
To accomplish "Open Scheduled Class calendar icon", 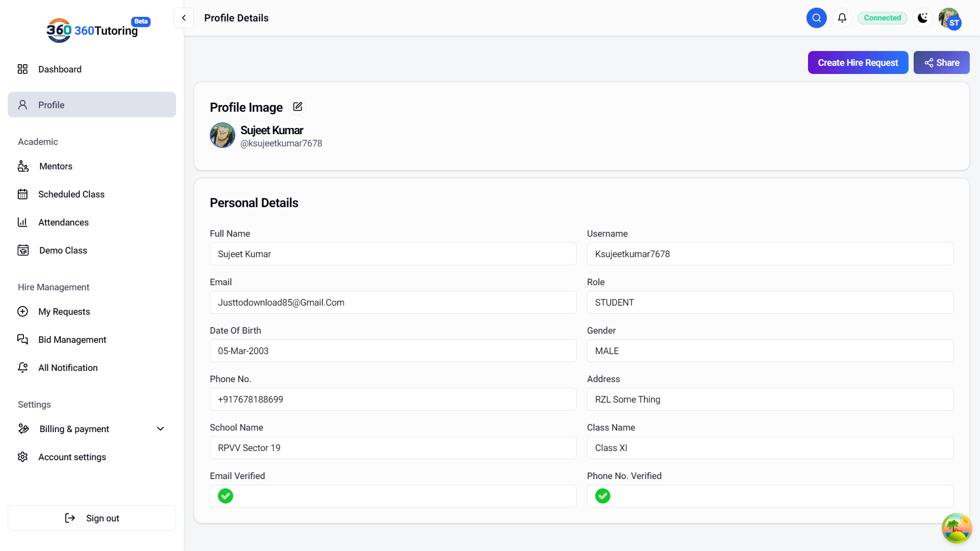I will [22, 194].
